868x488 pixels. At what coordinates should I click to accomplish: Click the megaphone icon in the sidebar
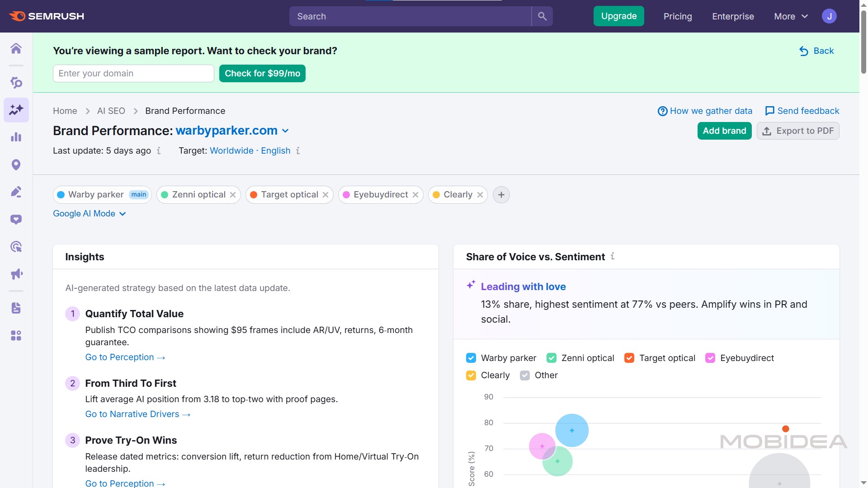tap(16, 274)
